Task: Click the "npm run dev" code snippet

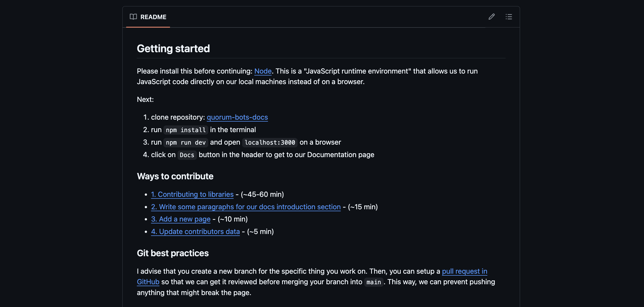Action: [x=186, y=142]
